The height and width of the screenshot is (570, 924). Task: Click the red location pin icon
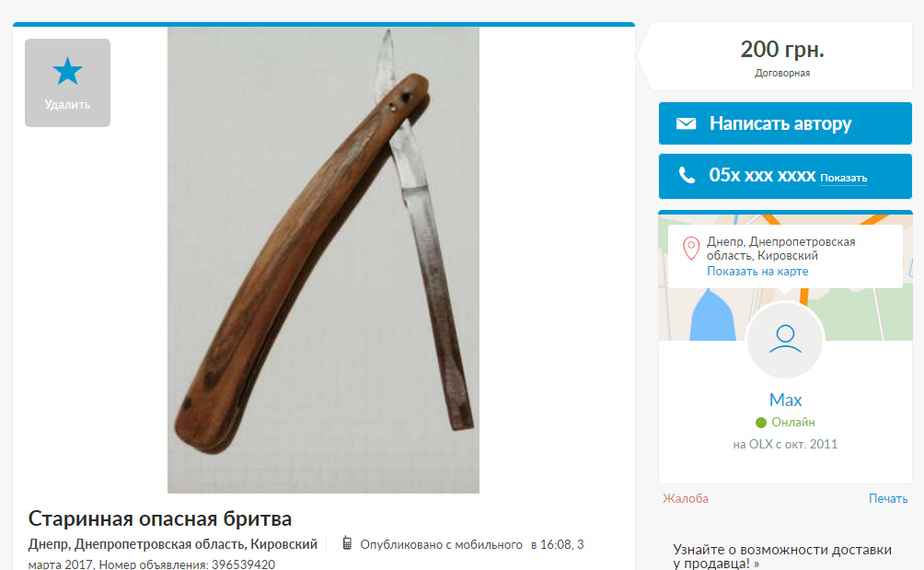pos(690,249)
